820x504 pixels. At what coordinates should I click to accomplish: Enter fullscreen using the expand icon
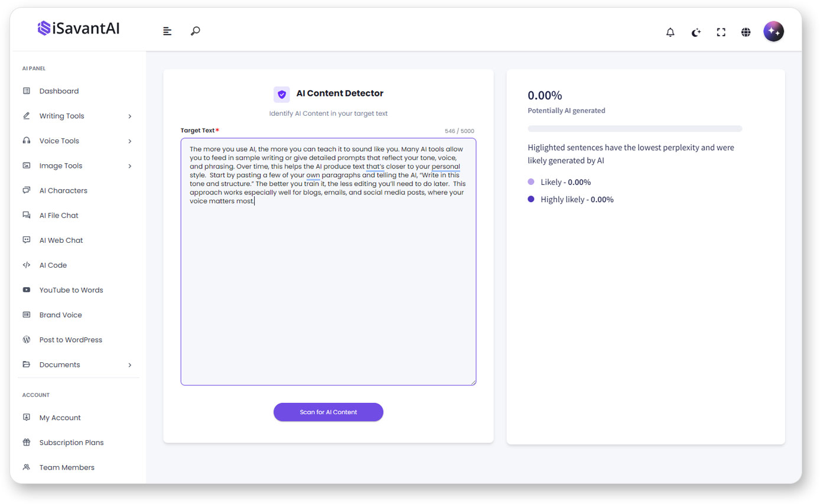721,32
